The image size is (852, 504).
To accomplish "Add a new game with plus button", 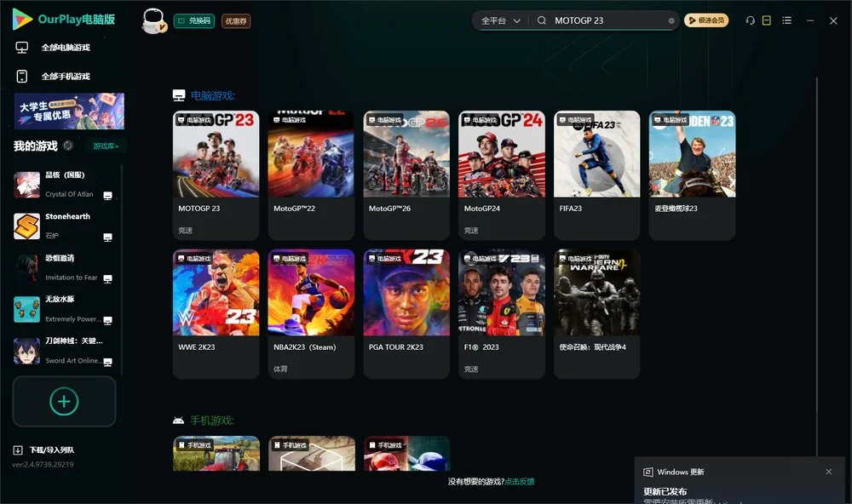I will pos(64,401).
